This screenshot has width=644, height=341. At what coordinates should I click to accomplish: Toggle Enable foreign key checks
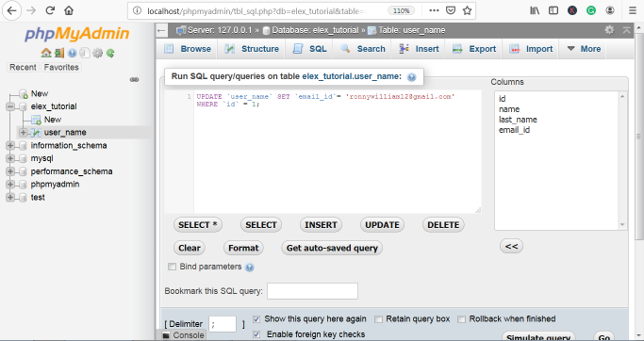pyautogui.click(x=256, y=334)
